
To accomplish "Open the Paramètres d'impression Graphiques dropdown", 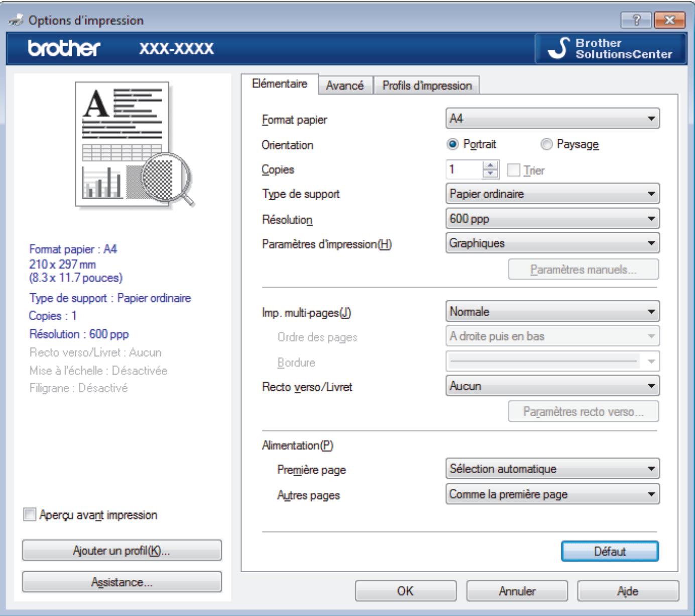I will pos(552,243).
